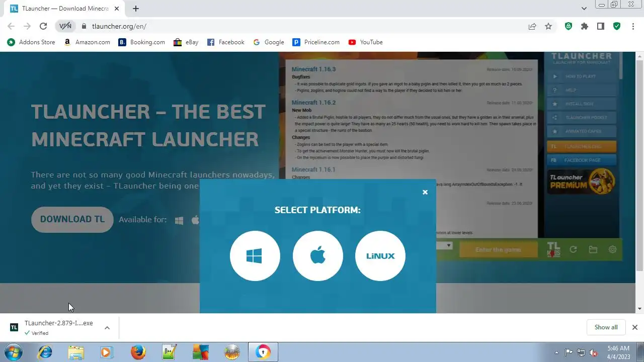Click the network tray icon
Image resolution: width=644 pixels, height=362 pixels.
pyautogui.click(x=581, y=352)
